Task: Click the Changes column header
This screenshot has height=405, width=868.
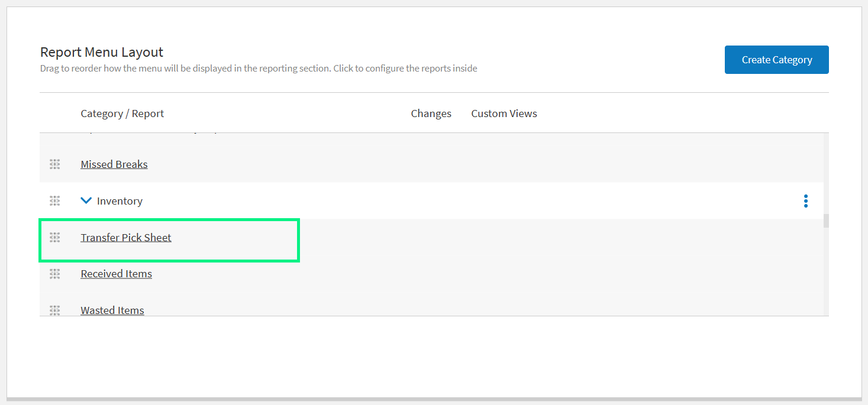Action: tap(431, 113)
